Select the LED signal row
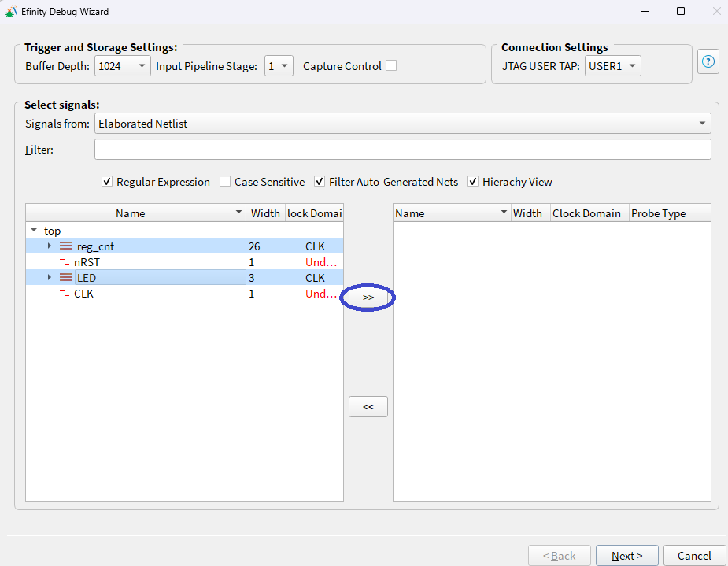This screenshot has height=566, width=728. click(x=185, y=278)
